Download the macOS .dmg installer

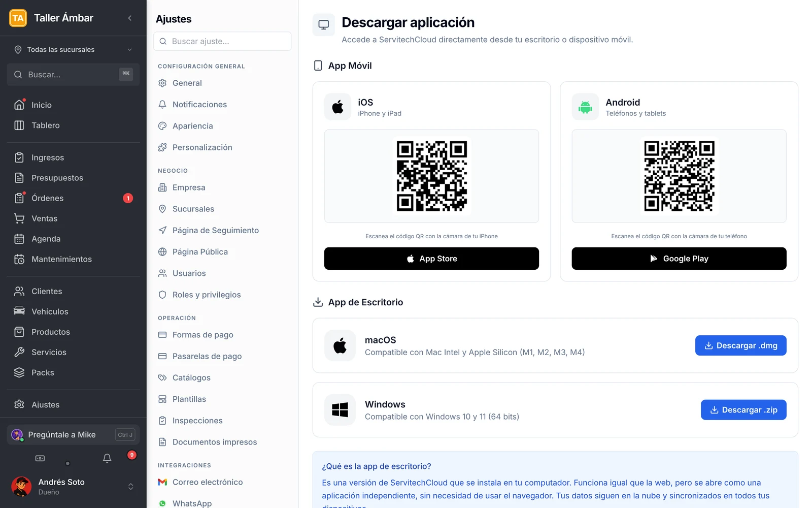(x=741, y=345)
